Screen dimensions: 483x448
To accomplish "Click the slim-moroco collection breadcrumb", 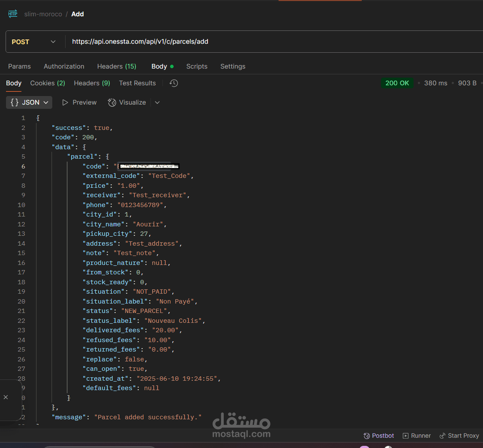I will coord(43,14).
